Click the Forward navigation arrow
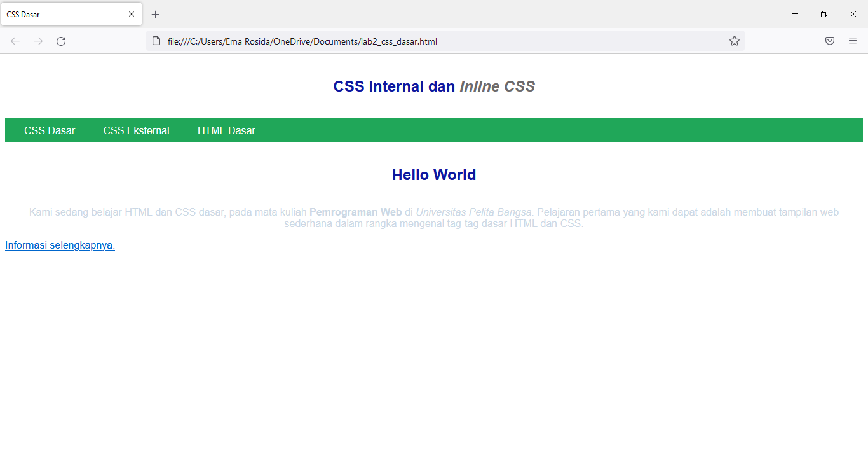The height and width of the screenshot is (463, 868). (x=38, y=41)
